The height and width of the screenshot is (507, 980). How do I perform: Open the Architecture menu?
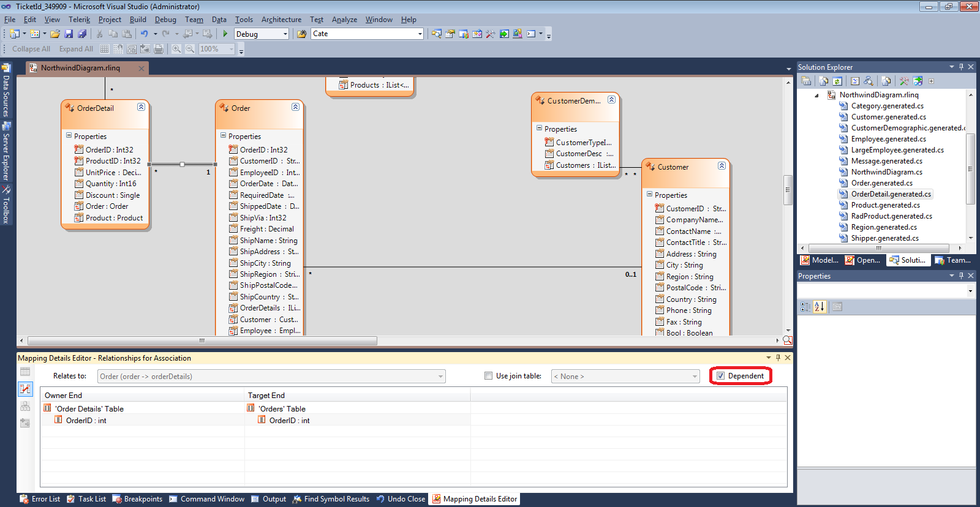point(281,20)
